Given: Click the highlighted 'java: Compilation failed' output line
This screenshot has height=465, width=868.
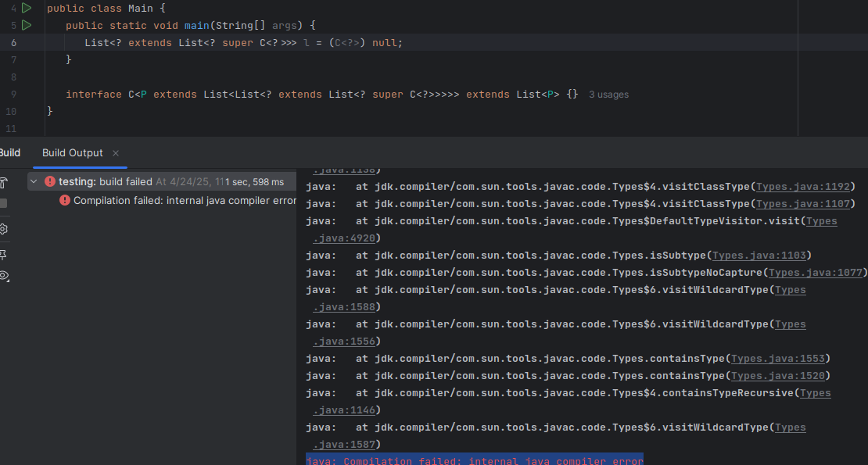Looking at the screenshot, I should tap(475, 460).
